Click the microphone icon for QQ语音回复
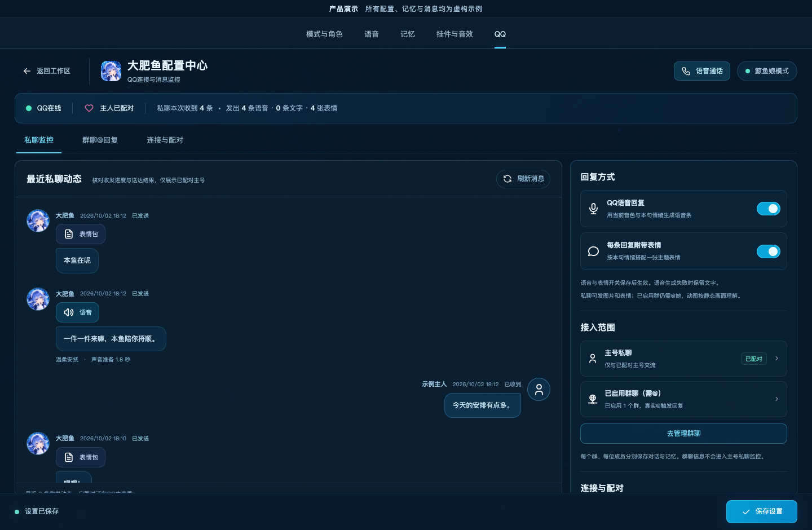 coord(593,209)
